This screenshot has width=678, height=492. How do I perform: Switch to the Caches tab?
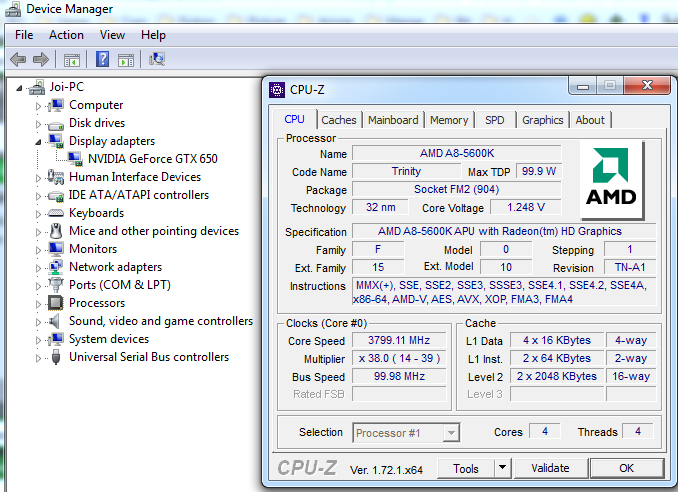(339, 120)
